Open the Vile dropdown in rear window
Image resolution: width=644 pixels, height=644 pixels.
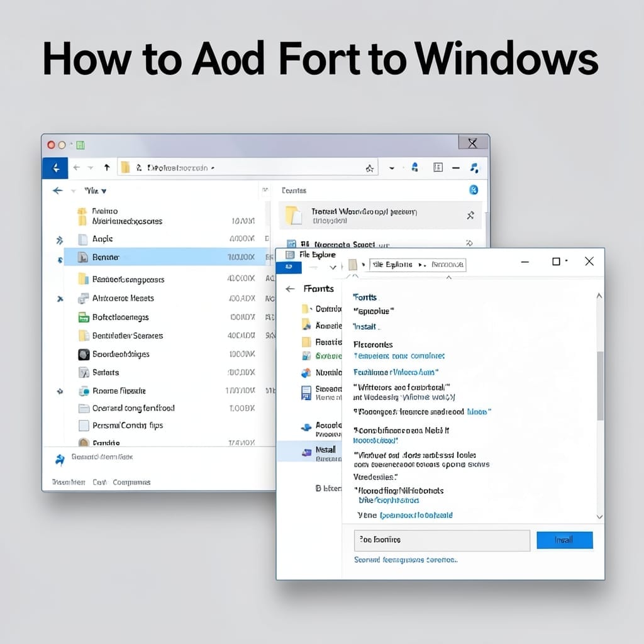[x=96, y=191]
